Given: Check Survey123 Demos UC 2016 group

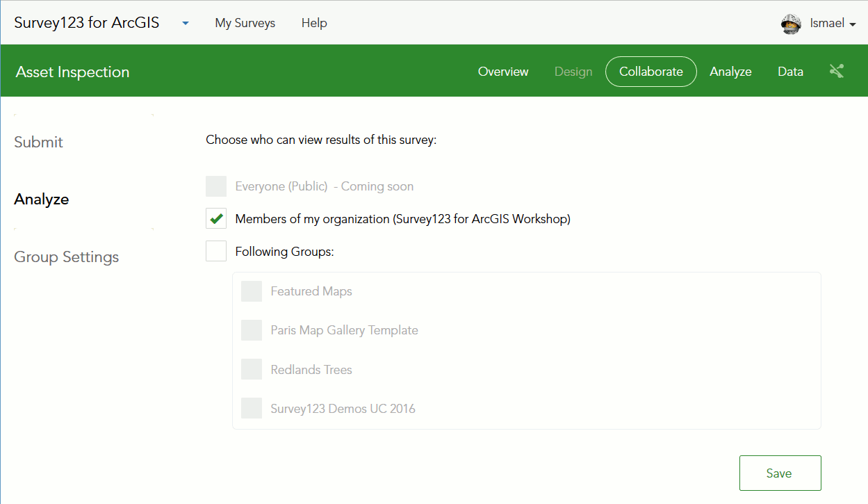Looking at the screenshot, I should tap(252, 408).
